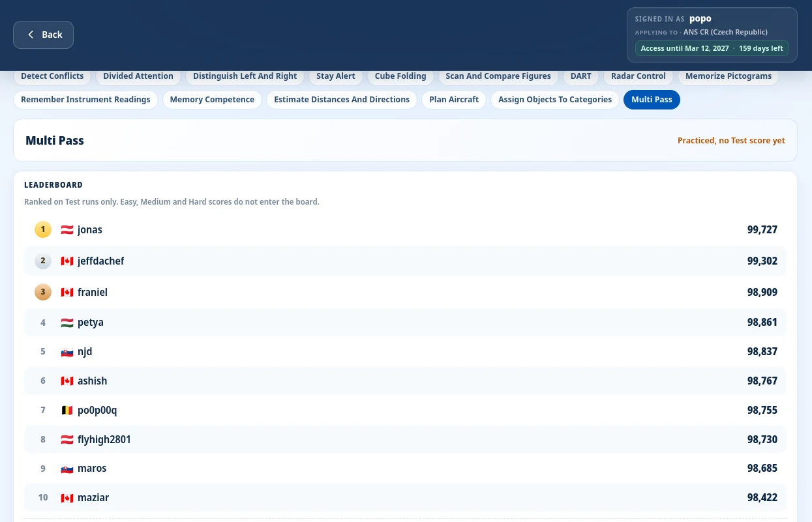Click score 98,767
Viewport: 812px width, 522px height.
[x=762, y=381]
